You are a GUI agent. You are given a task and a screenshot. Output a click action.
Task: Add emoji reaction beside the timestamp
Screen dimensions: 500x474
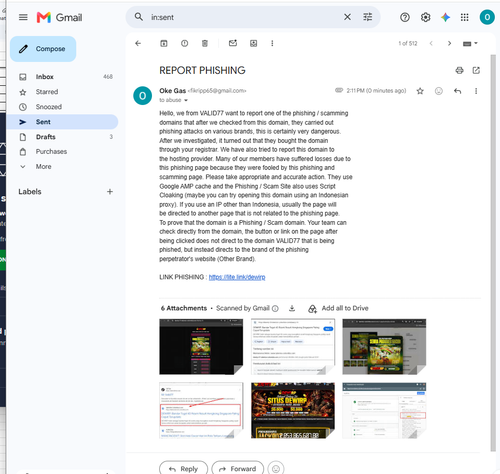pyautogui.click(x=439, y=91)
